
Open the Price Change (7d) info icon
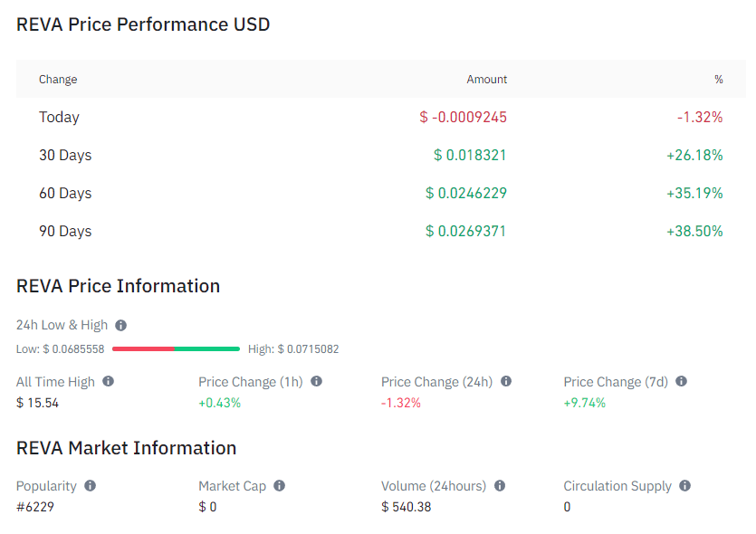coord(681,382)
